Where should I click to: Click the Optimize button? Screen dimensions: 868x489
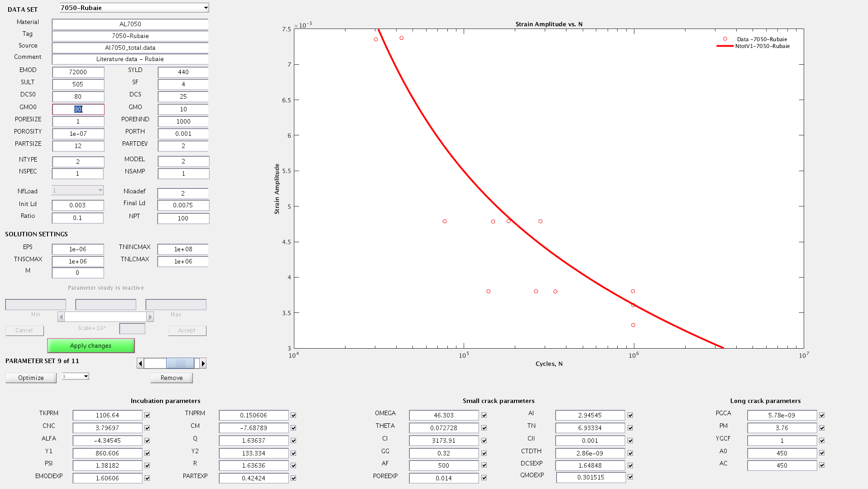tap(31, 378)
